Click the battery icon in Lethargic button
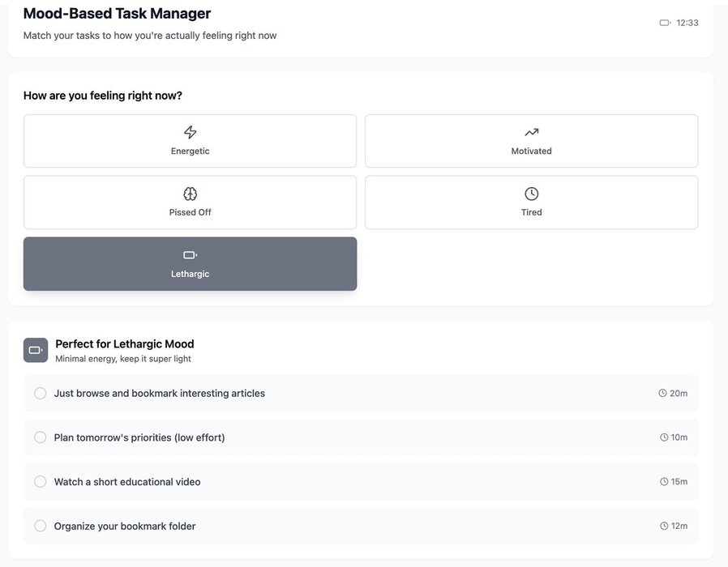Viewport: 728px width, 567px height. click(190, 255)
